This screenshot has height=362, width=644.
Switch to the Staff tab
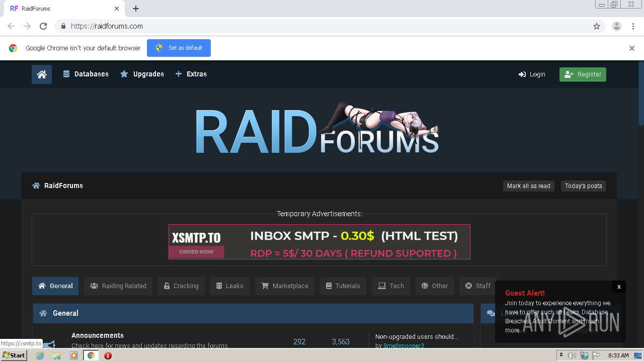click(478, 286)
